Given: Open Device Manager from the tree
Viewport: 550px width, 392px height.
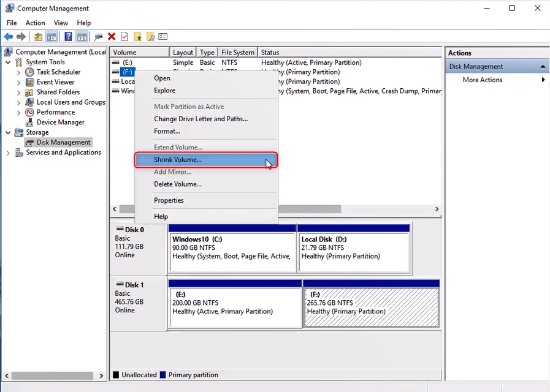Looking at the screenshot, I should pos(60,123).
